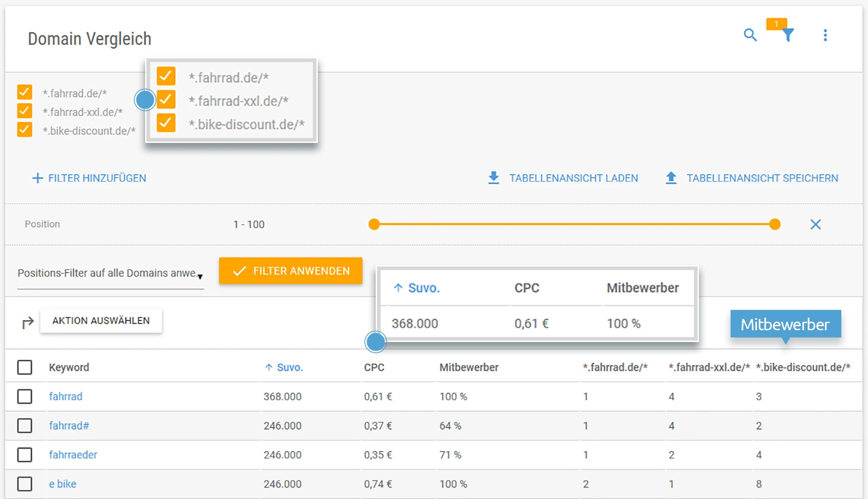Viewport: 868px width, 499px height.
Task: Click the FILTER ANWENDEN button
Action: point(290,271)
